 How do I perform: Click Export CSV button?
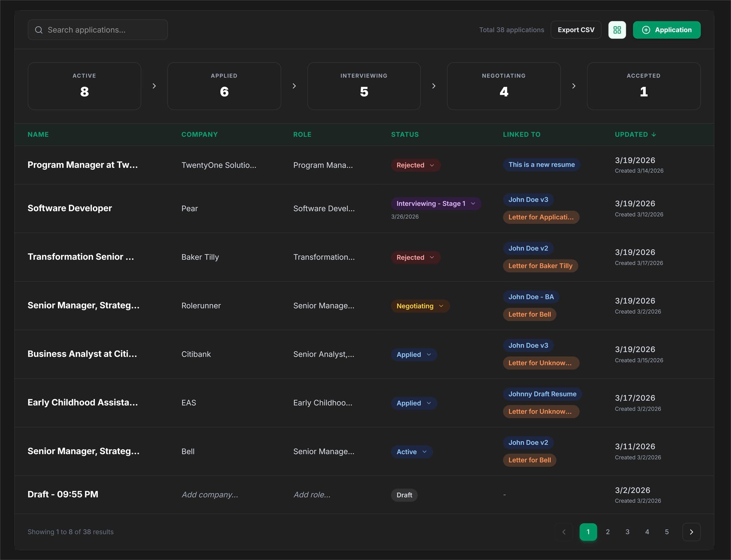point(576,30)
